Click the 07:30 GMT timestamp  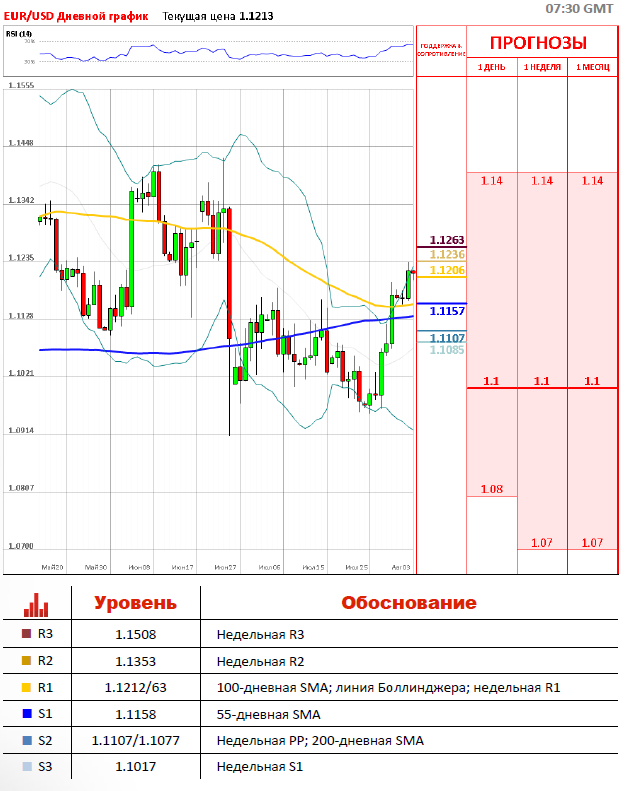(x=579, y=8)
